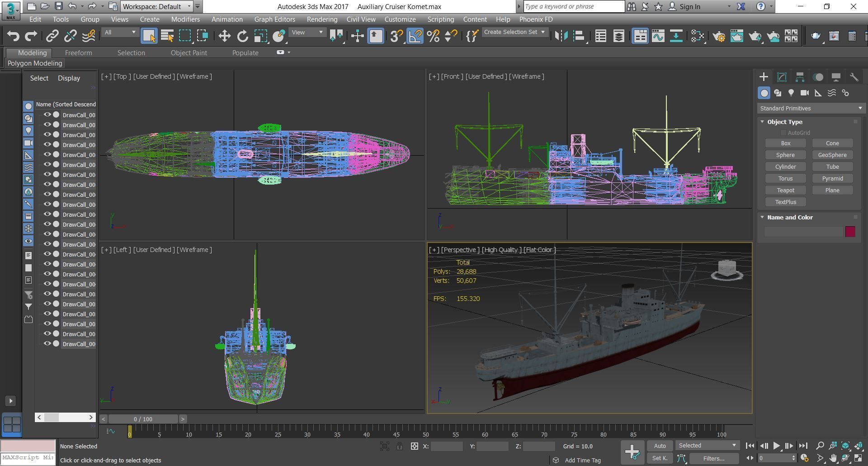Screen dimensions: 868x466
Task: Open Key Filters dialog
Action: [x=714, y=458]
